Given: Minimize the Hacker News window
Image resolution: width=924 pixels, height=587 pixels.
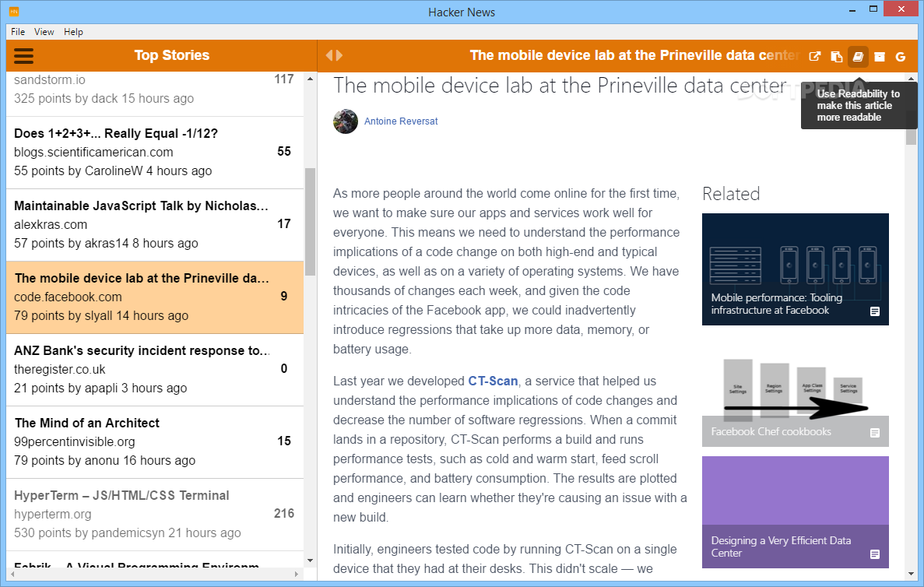Looking at the screenshot, I should pyautogui.click(x=852, y=9).
